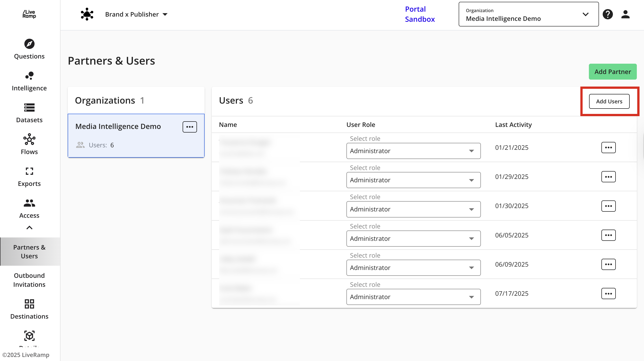Expand the Brand x Publisher dropdown
The image size is (644, 361).
[136, 14]
